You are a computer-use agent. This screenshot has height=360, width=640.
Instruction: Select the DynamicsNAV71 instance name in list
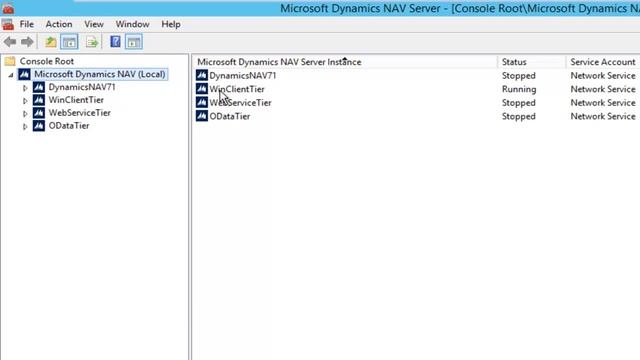[x=243, y=76]
